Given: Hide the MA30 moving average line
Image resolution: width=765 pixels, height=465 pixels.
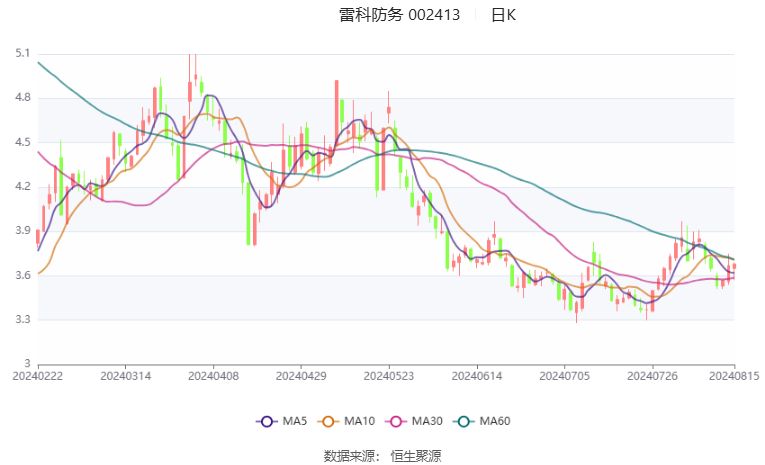Looking at the screenshot, I should [414, 421].
